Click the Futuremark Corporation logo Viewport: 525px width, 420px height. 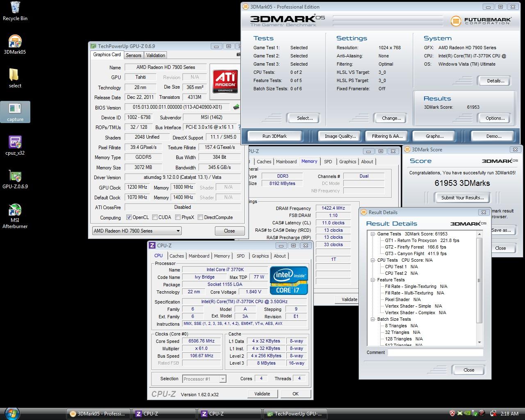pos(481,21)
